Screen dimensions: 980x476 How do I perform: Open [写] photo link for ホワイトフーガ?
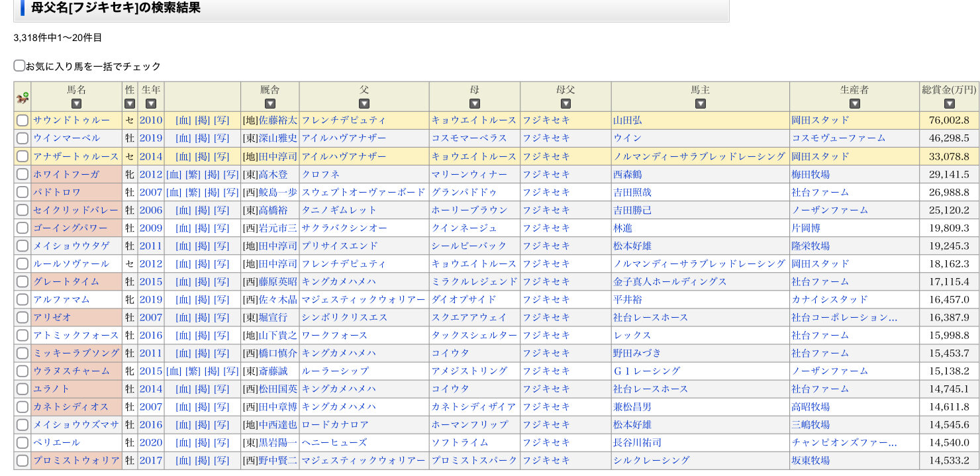click(x=231, y=174)
